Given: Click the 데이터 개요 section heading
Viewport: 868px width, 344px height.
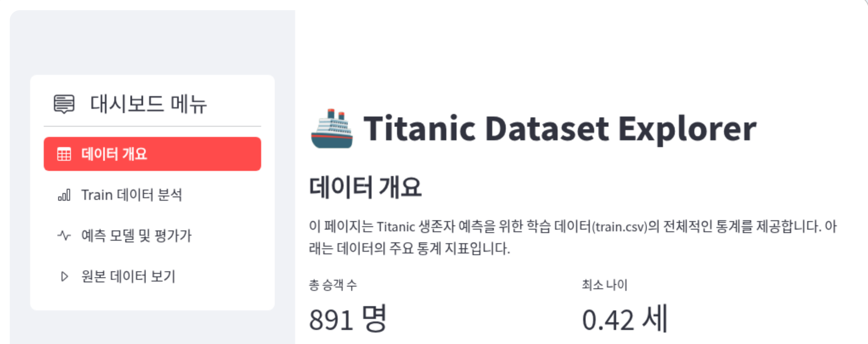Looking at the screenshot, I should (365, 187).
